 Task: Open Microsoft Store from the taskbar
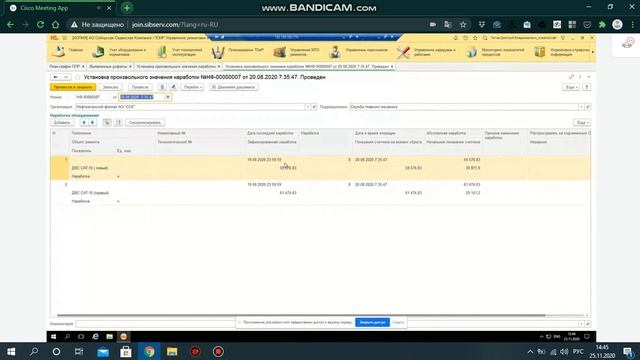pyautogui.click(x=126, y=352)
